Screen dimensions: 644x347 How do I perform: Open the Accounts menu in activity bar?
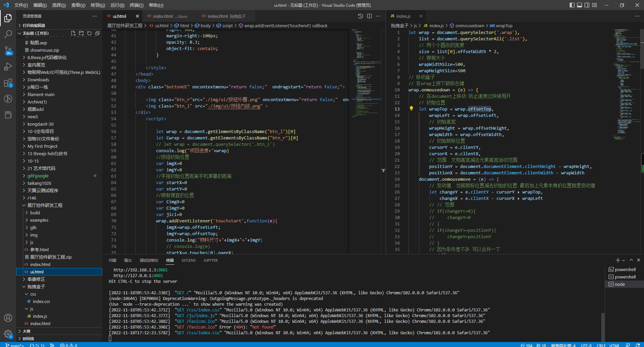pos(8,318)
